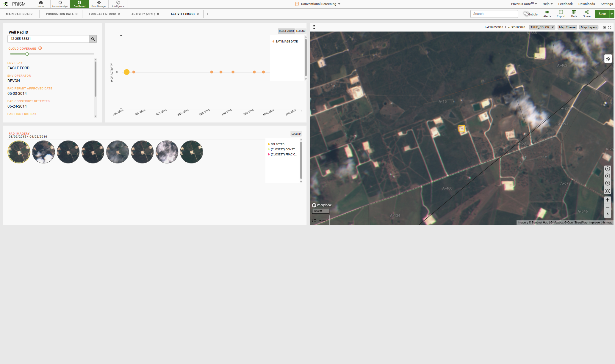This screenshot has height=364, width=615.
Task: Click the Export icon
Action: point(561,14)
